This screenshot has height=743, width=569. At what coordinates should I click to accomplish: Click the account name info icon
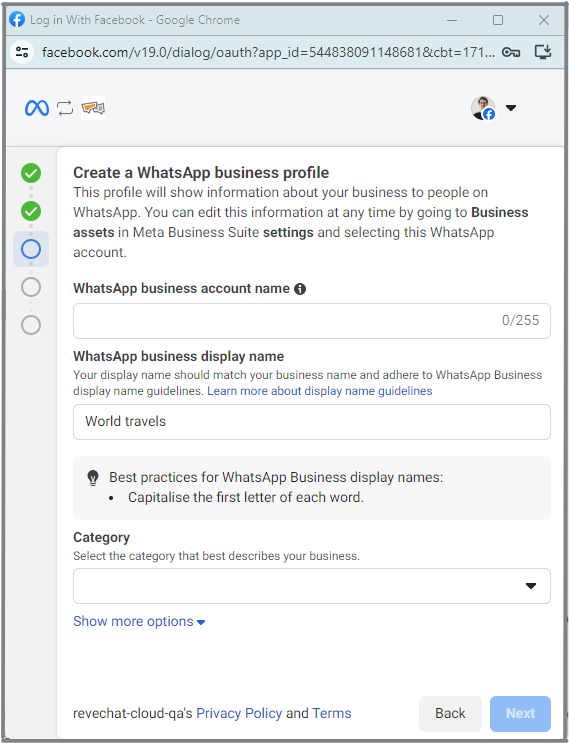point(300,289)
